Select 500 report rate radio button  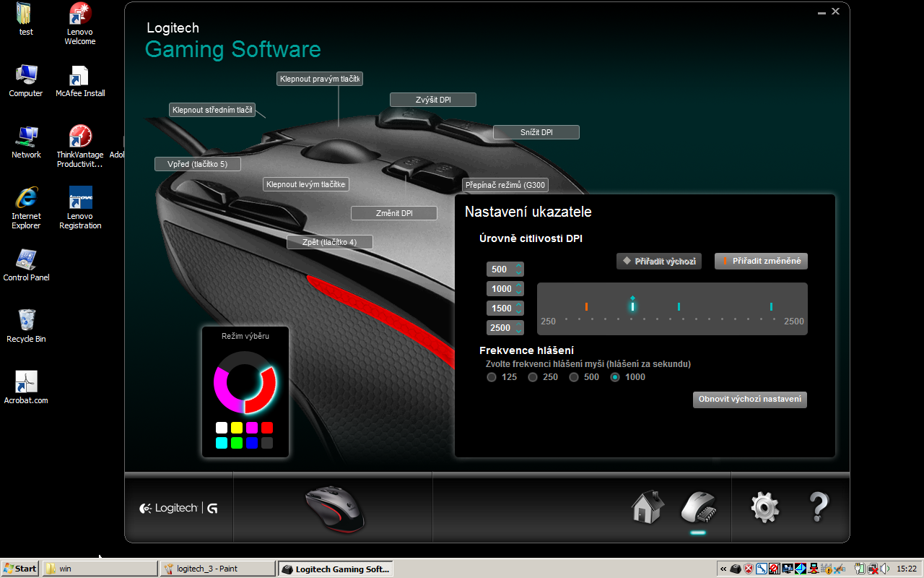(574, 377)
